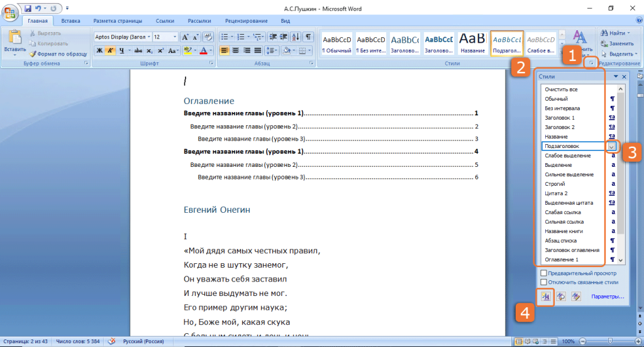Open the font size dropdown
This screenshot has width=644, height=347.
click(175, 37)
